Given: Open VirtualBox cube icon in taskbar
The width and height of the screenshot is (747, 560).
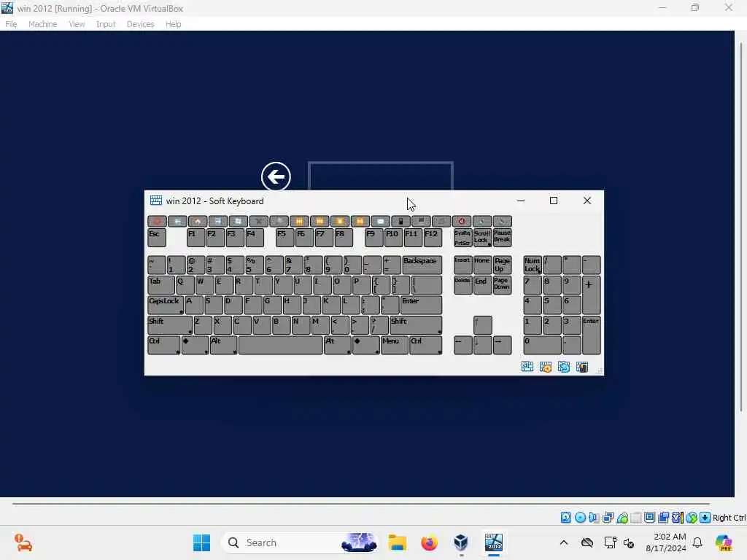Looking at the screenshot, I should click(x=461, y=542).
